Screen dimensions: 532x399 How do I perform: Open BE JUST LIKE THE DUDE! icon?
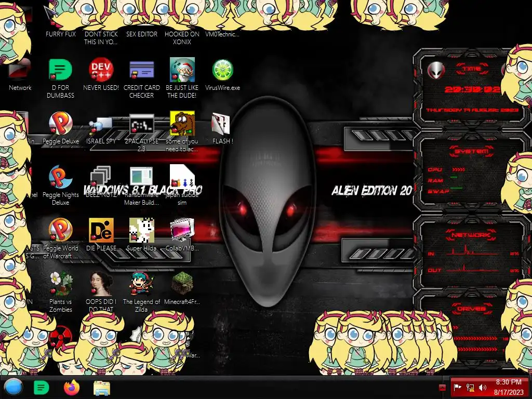pos(182,70)
